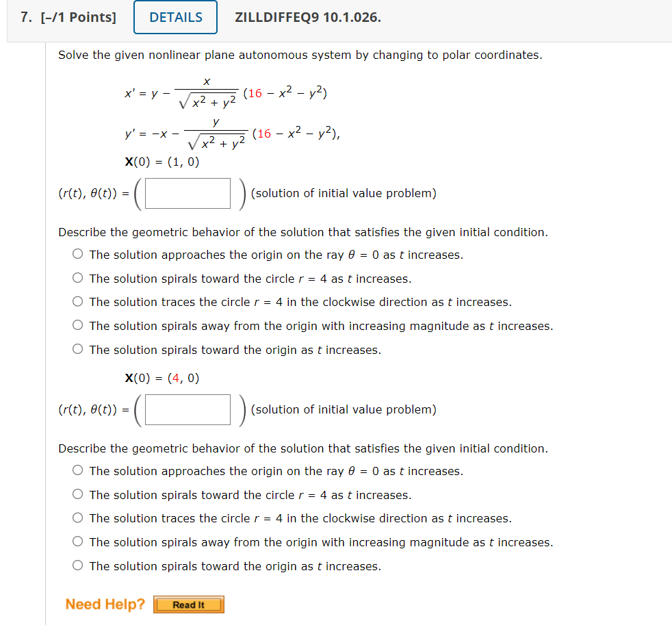Viewport: 672px width, 625px height.
Task: Select second-group 'approaches the origin on the ray'
Action: coord(77,470)
